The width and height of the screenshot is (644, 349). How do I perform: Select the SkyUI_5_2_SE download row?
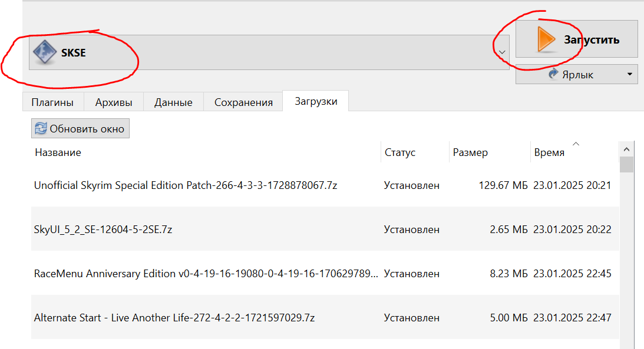(103, 230)
